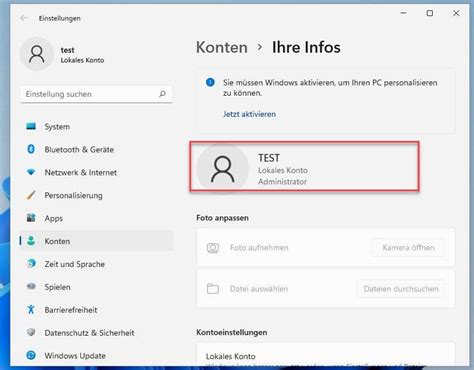Click the magnifier icon in search box
This screenshot has height=370, width=474.
pyautogui.click(x=162, y=94)
